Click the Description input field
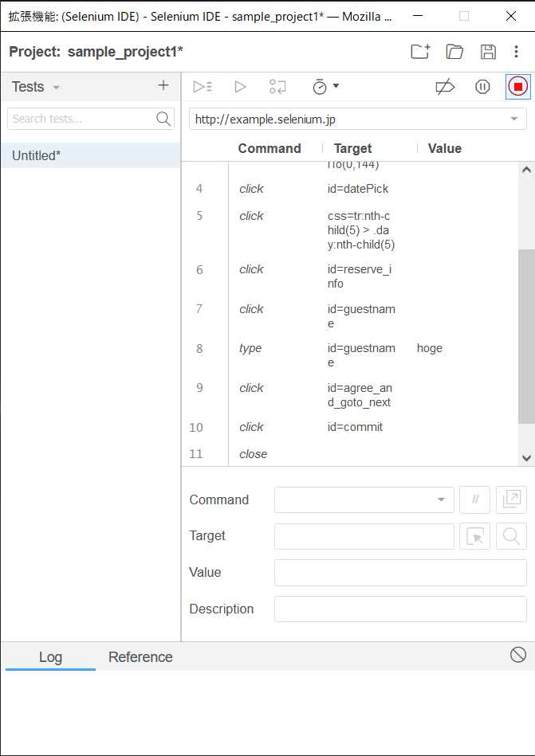Screen dimensions: 535x756 (x=400, y=609)
